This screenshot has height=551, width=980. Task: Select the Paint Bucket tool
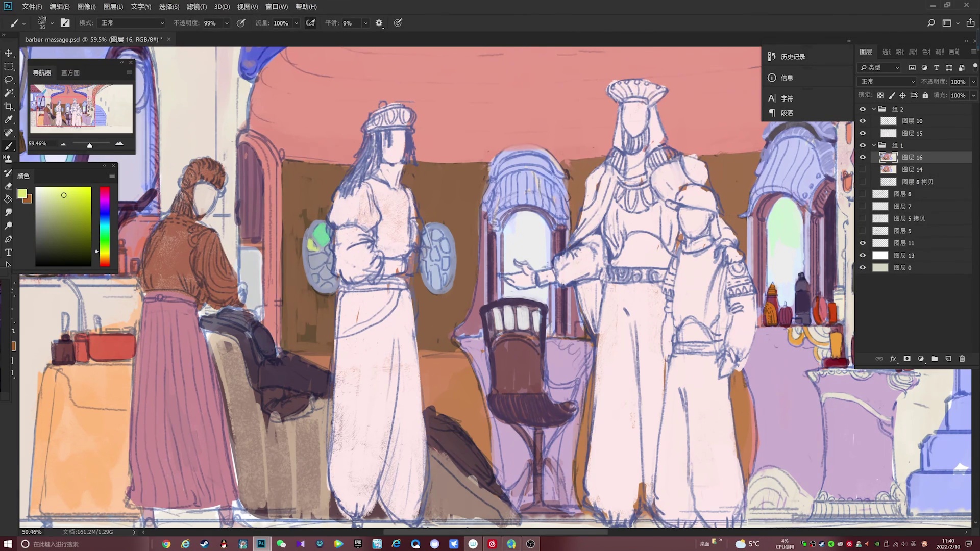[x=9, y=199]
